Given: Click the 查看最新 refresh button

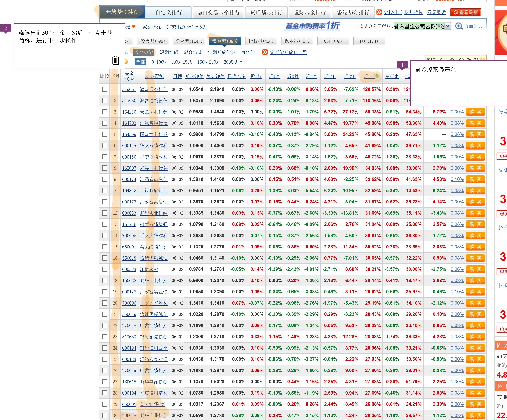Looking at the screenshot, I should tap(466, 12).
